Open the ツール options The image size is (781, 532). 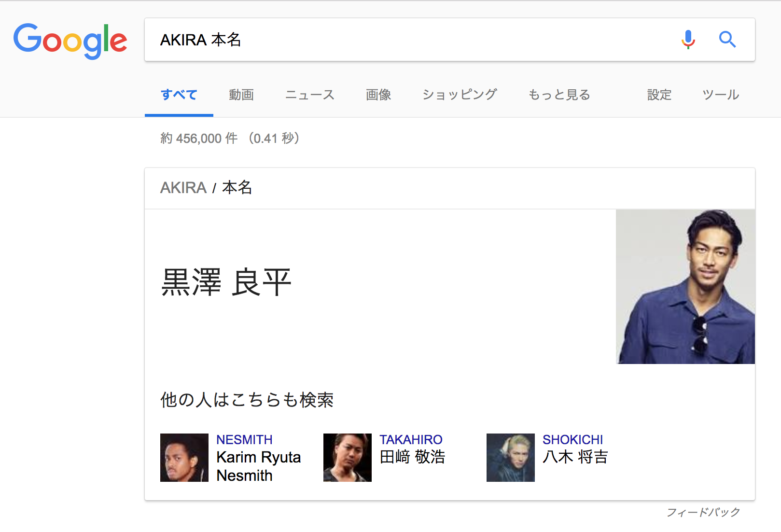721,95
